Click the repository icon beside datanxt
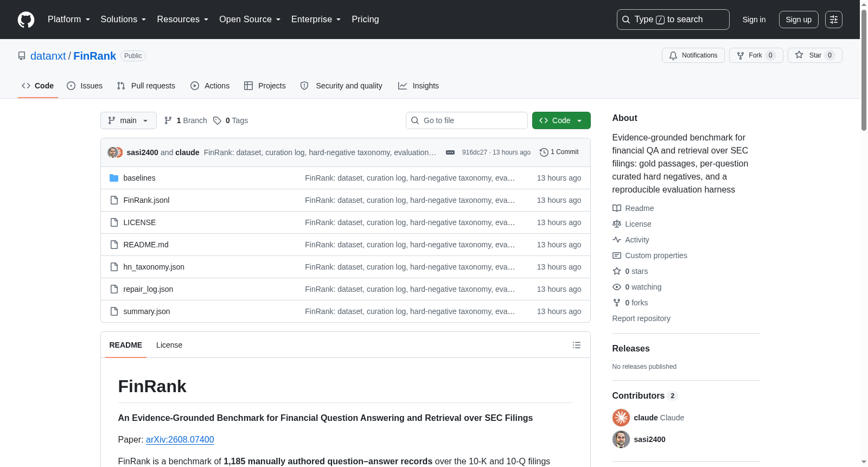Viewport: 868px width, 467px height. (22, 56)
